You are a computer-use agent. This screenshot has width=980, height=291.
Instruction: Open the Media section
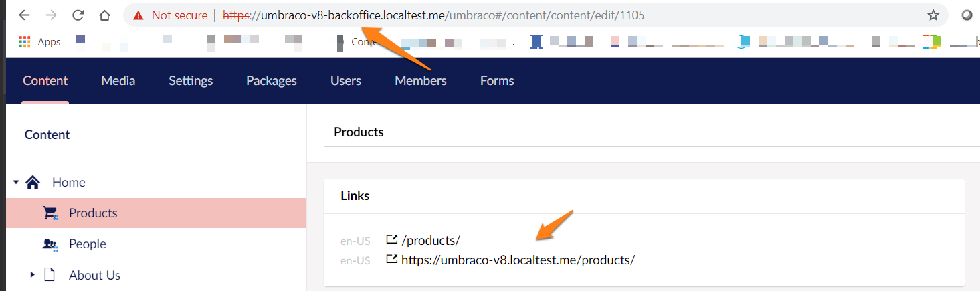pyautogui.click(x=118, y=80)
